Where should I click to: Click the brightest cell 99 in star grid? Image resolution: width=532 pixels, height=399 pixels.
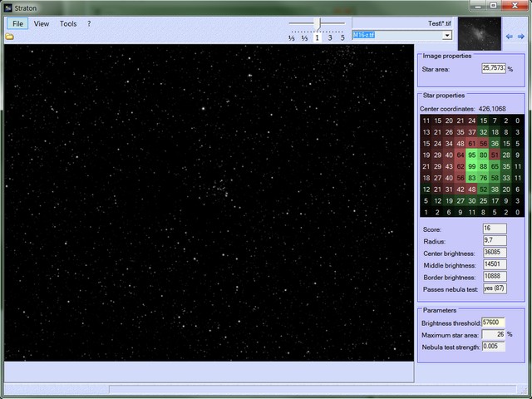click(472, 167)
